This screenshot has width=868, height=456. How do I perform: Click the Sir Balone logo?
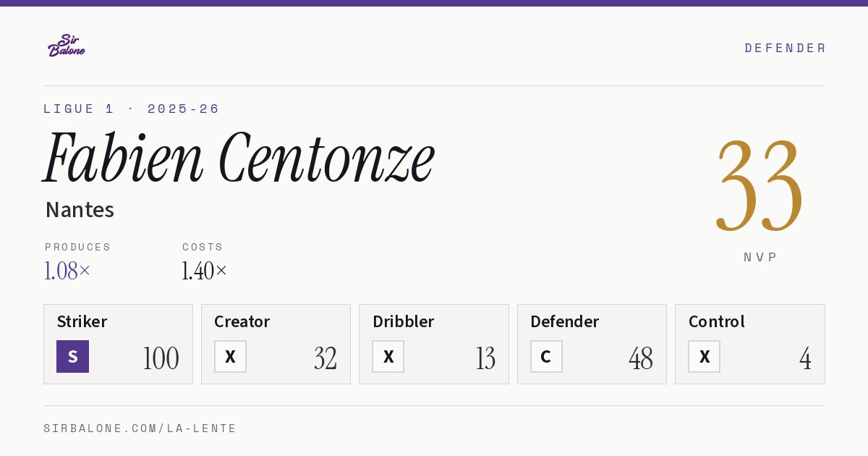coord(67,46)
